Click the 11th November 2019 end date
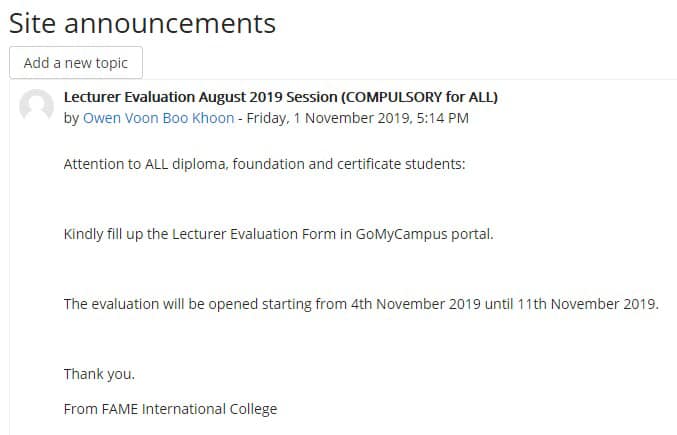The height and width of the screenshot is (435, 677). pos(588,304)
